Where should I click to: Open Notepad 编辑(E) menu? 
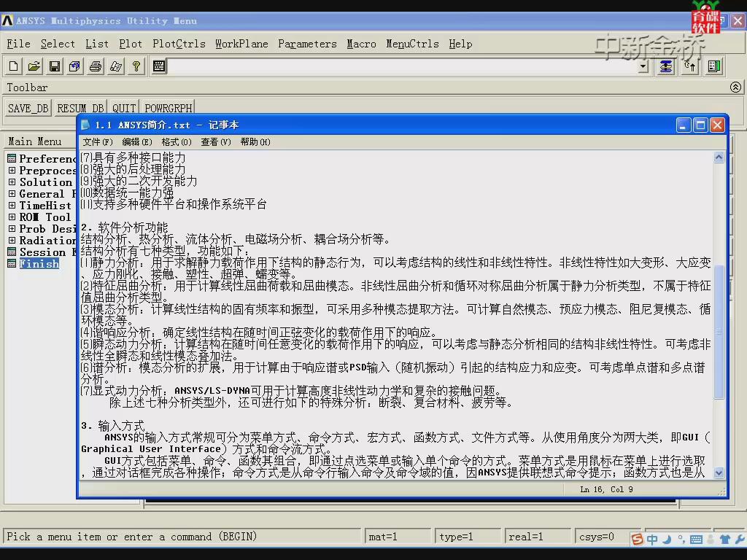[137, 142]
